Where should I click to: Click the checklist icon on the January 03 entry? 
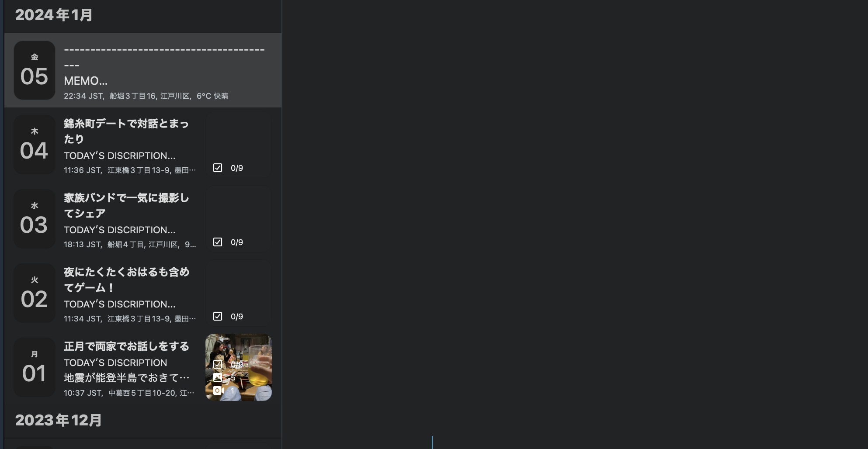[218, 242]
